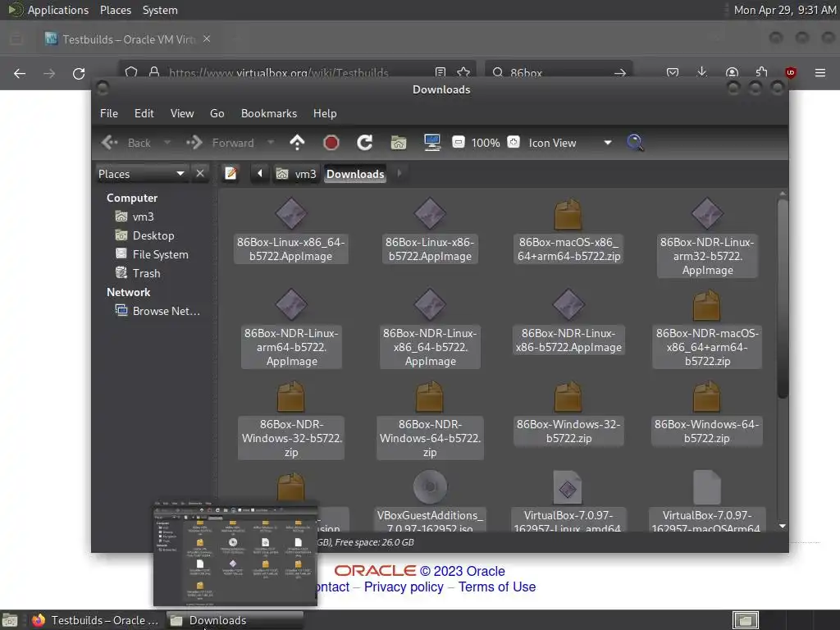Select 86Box-Linux-x86_64-b5722.AppImage file icon
This screenshot has width=840, height=630.
pos(291,213)
